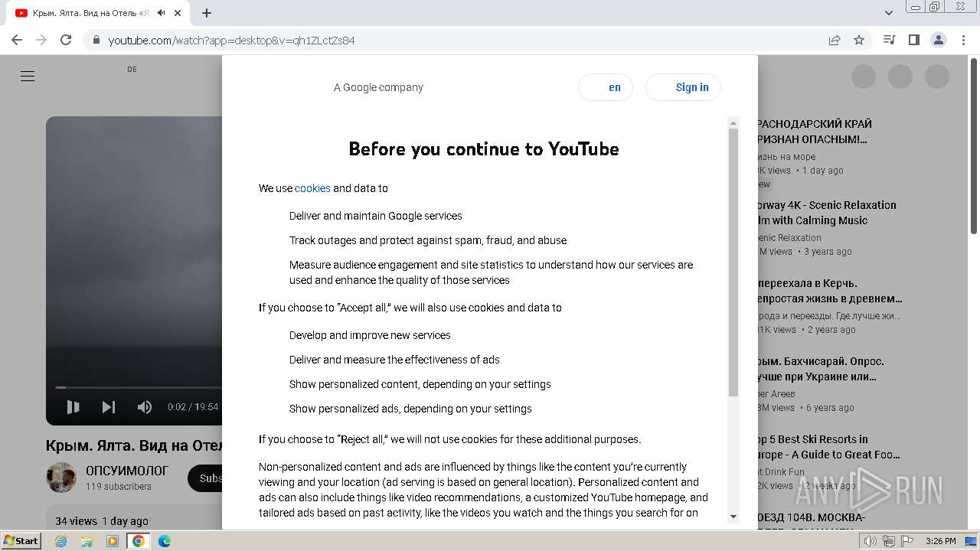The width and height of the screenshot is (980, 551).
Task: Mute tab via audio speaker icon
Action: [162, 13]
